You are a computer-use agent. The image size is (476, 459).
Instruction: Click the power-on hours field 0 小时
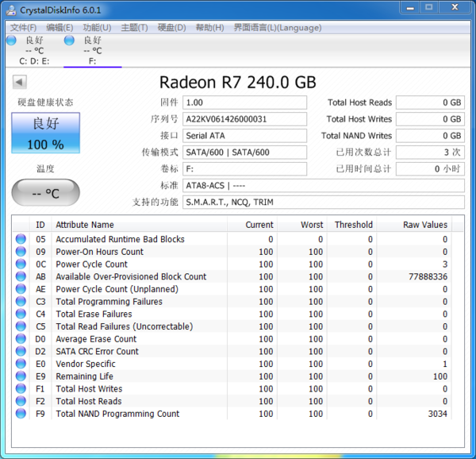430,169
